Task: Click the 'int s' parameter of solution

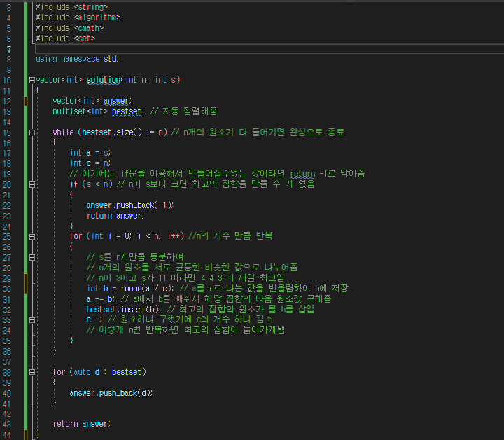Action: click(x=165, y=80)
